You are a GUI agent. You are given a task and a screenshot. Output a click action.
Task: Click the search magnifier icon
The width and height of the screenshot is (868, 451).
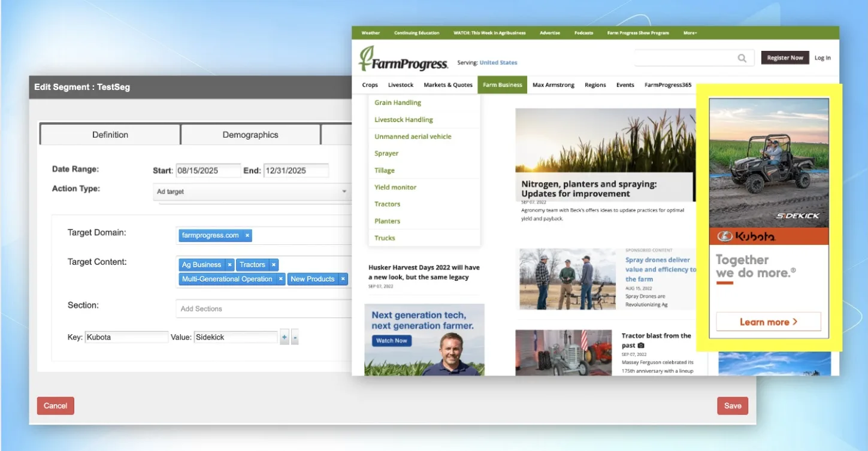point(742,58)
